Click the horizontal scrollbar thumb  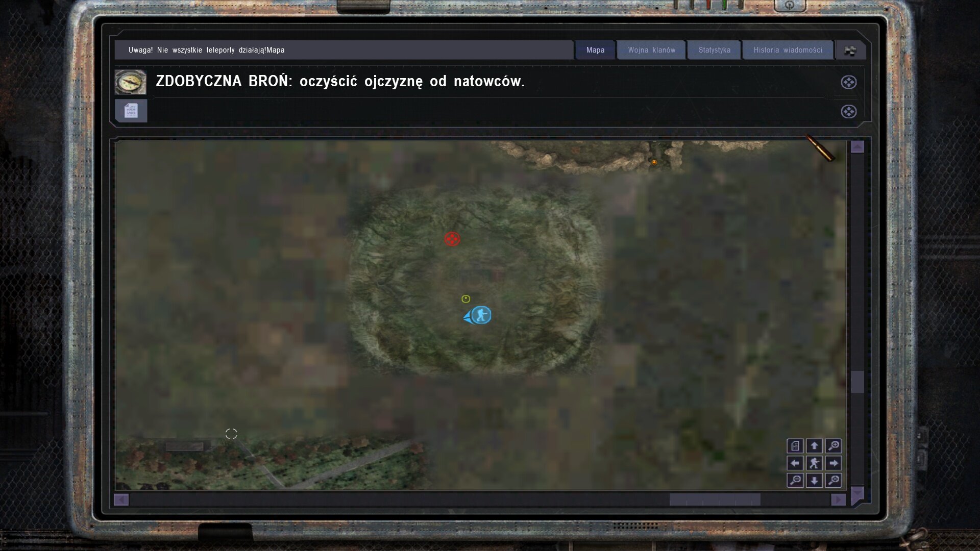[x=715, y=499]
